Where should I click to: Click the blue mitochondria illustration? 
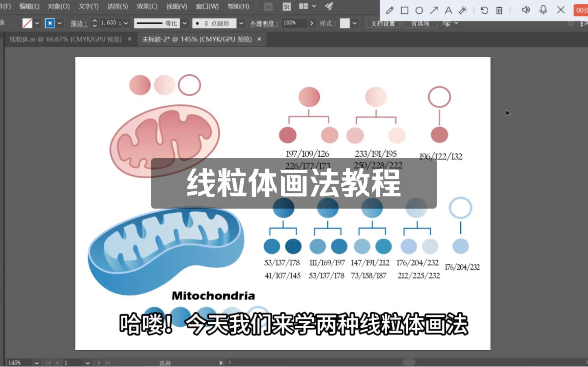point(166,251)
